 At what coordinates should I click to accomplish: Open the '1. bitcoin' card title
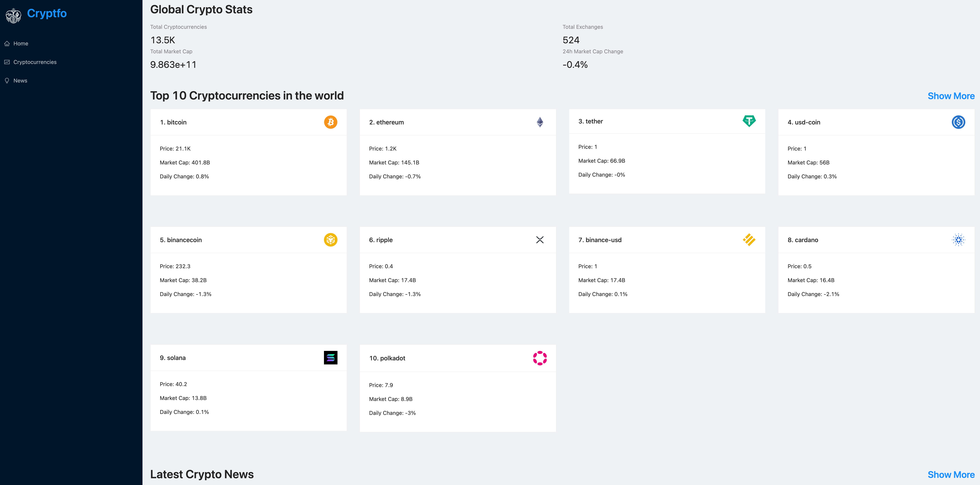[173, 122]
